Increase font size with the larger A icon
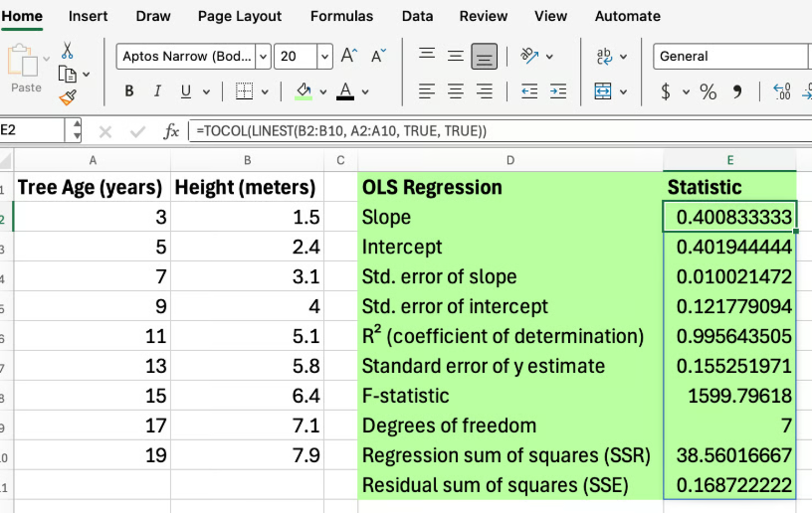This screenshot has width=812, height=513. point(349,57)
